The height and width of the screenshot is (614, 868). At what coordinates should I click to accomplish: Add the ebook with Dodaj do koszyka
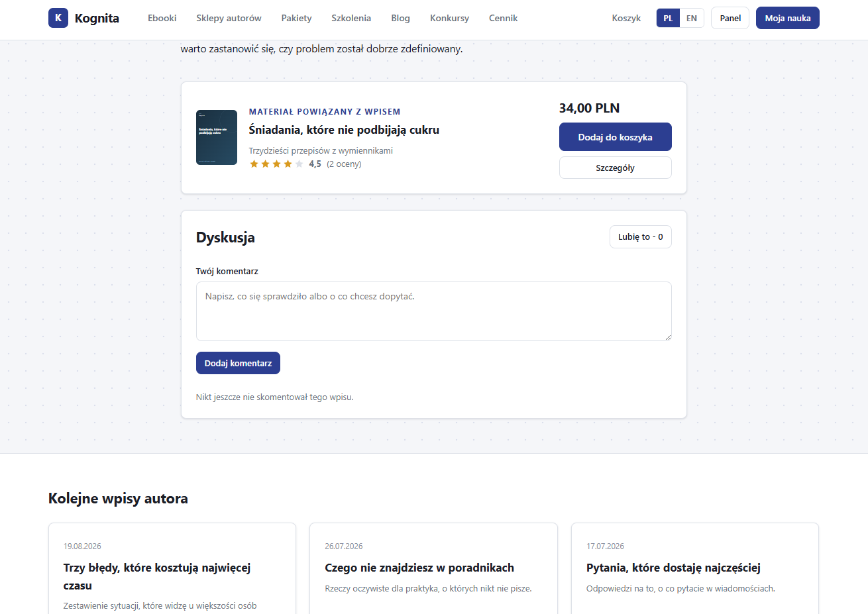pyautogui.click(x=616, y=137)
